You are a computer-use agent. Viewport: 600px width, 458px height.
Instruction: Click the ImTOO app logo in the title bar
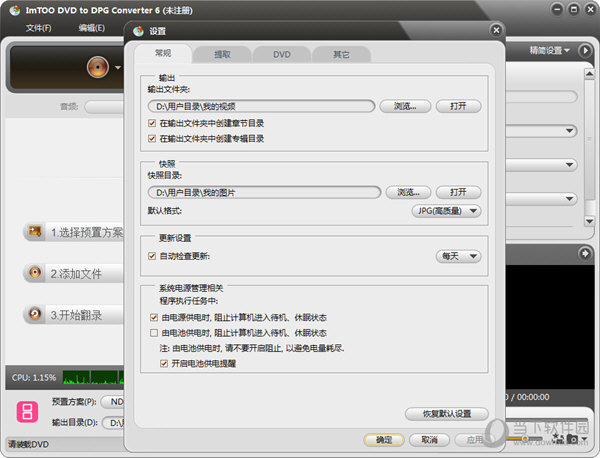tap(15, 10)
